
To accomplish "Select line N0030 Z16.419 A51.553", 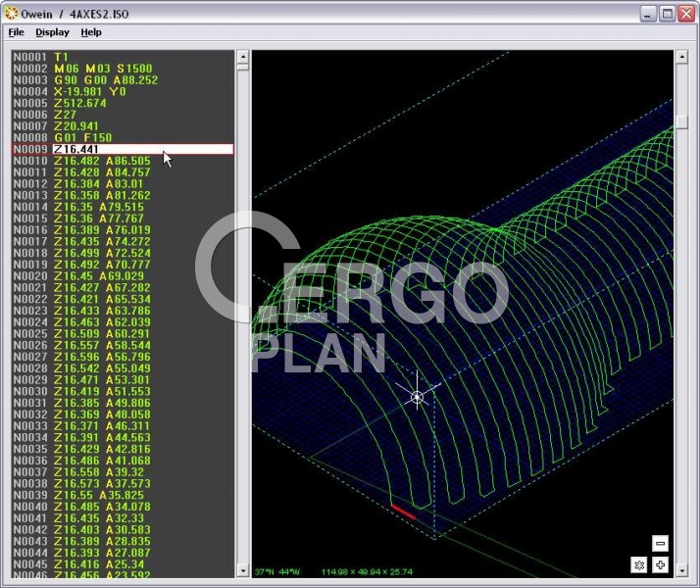I will 123,392.
